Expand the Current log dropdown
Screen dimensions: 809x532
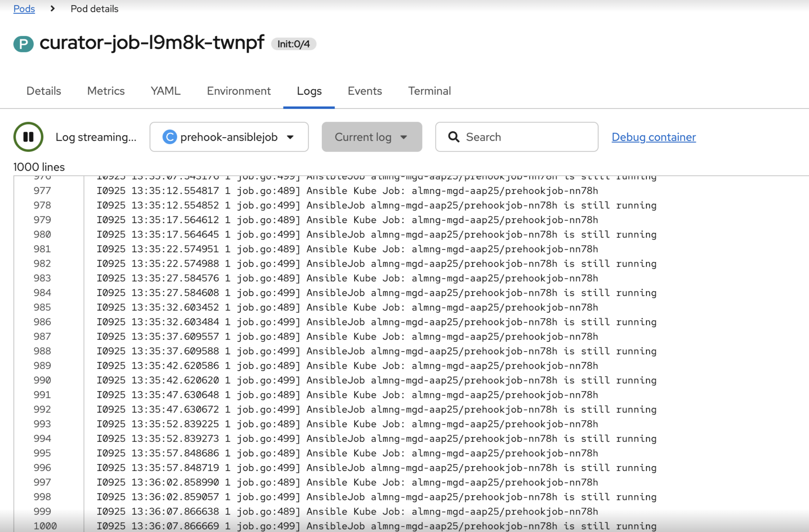(371, 137)
